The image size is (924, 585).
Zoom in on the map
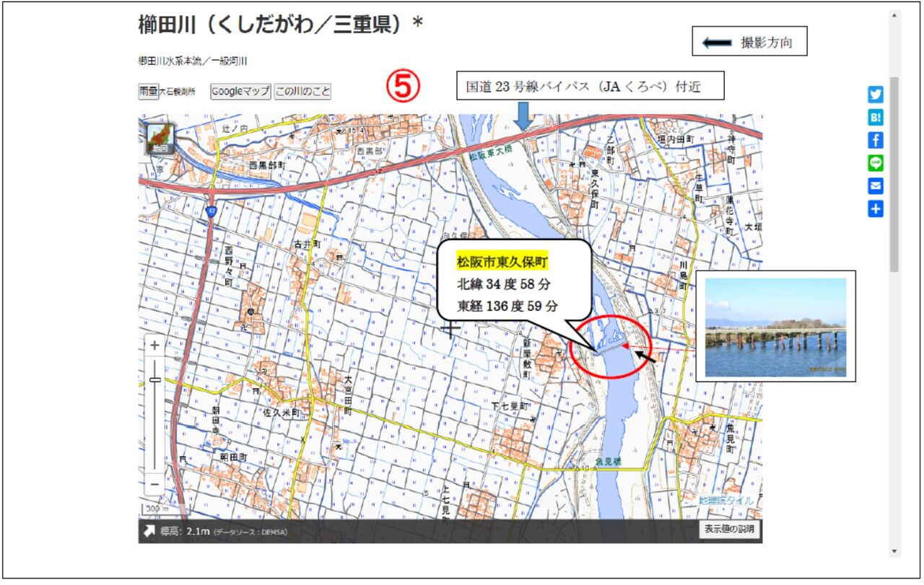click(154, 346)
